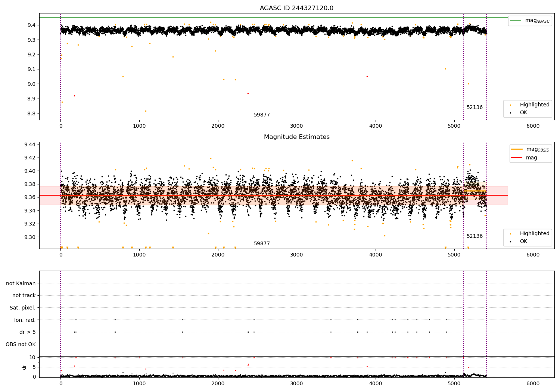The width and height of the screenshot is (560, 392).
Task: Click the "9.0" y-axis tick label
Action: pyautogui.click(x=31, y=84)
